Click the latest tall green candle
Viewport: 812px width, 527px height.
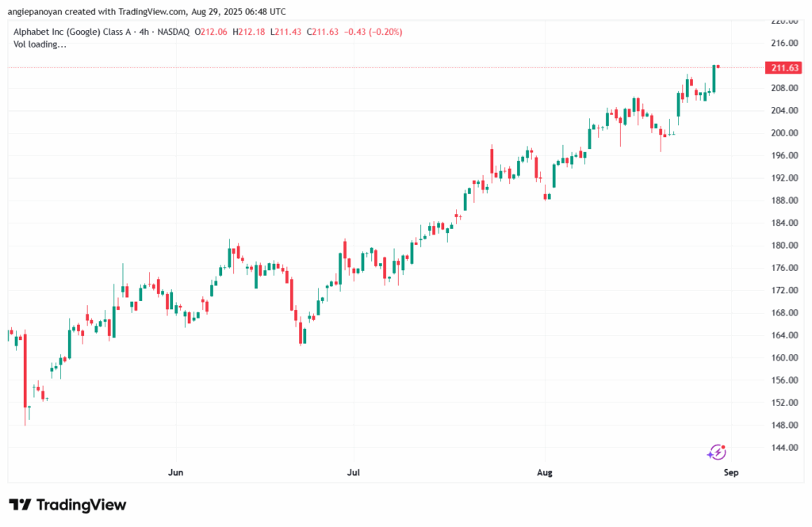point(714,78)
